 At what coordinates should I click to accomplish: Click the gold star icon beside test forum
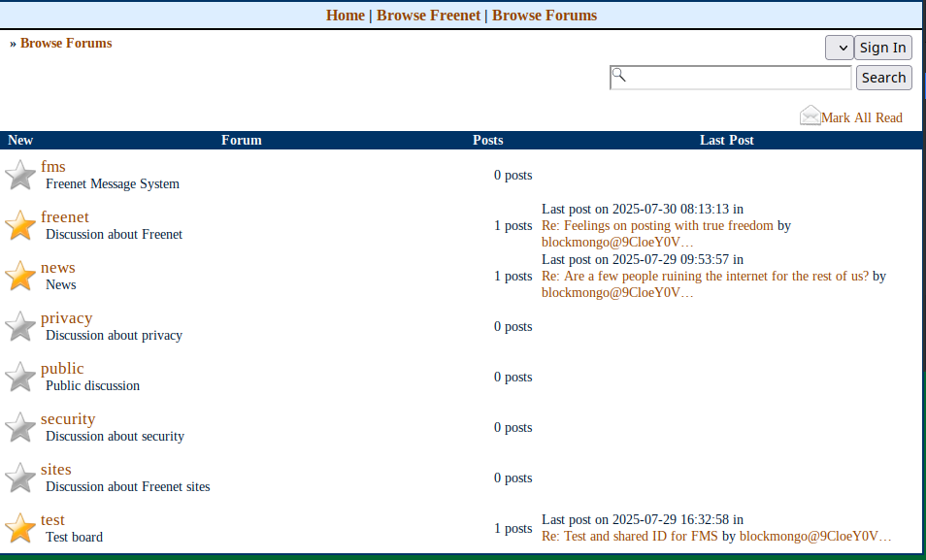coord(20,528)
